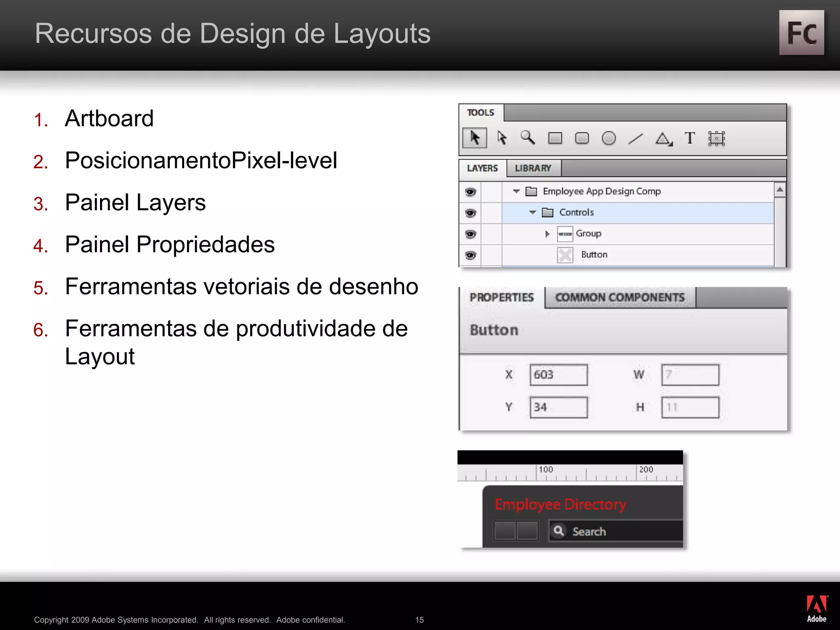Click the Adobe logo
The height and width of the screenshot is (630, 840).
817,609
